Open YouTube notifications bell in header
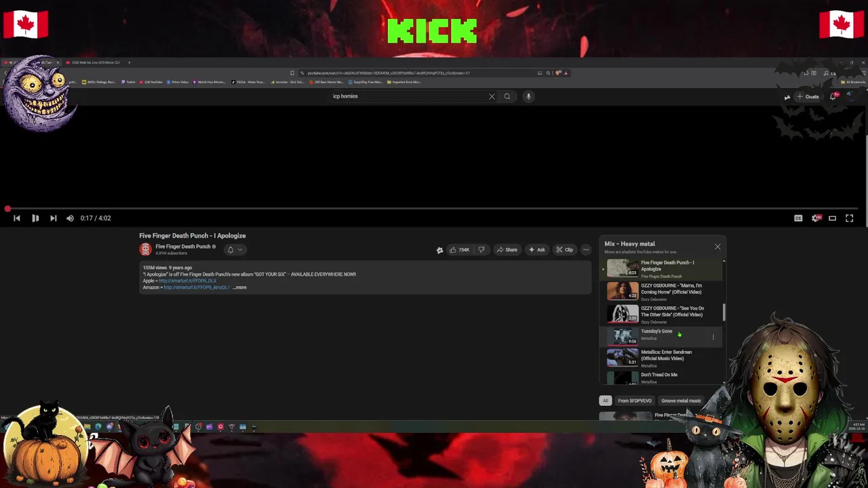 (834, 96)
